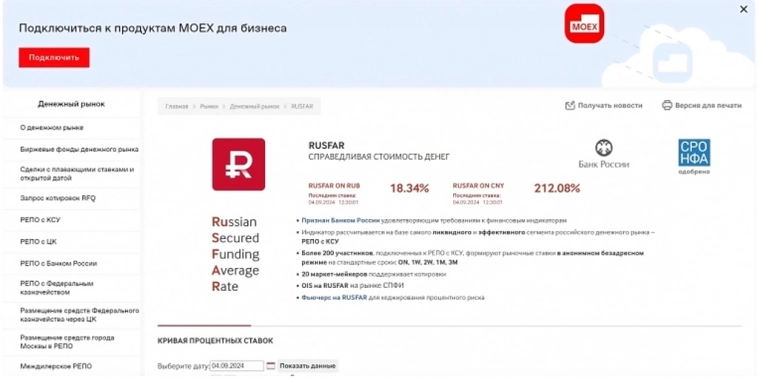
Task: Click the OIS на RUSFAR bullet text
Action: (352, 286)
